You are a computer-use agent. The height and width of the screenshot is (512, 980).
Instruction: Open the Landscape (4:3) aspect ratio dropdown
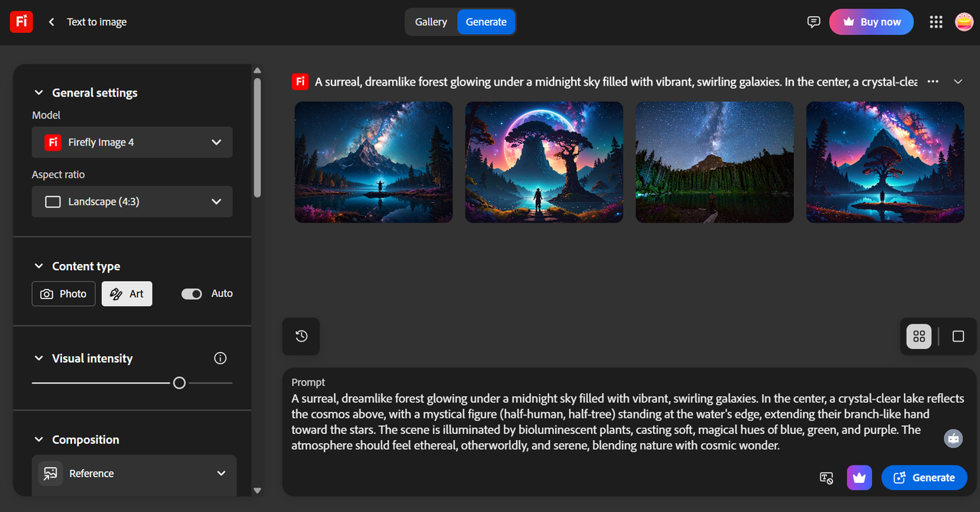tap(132, 202)
